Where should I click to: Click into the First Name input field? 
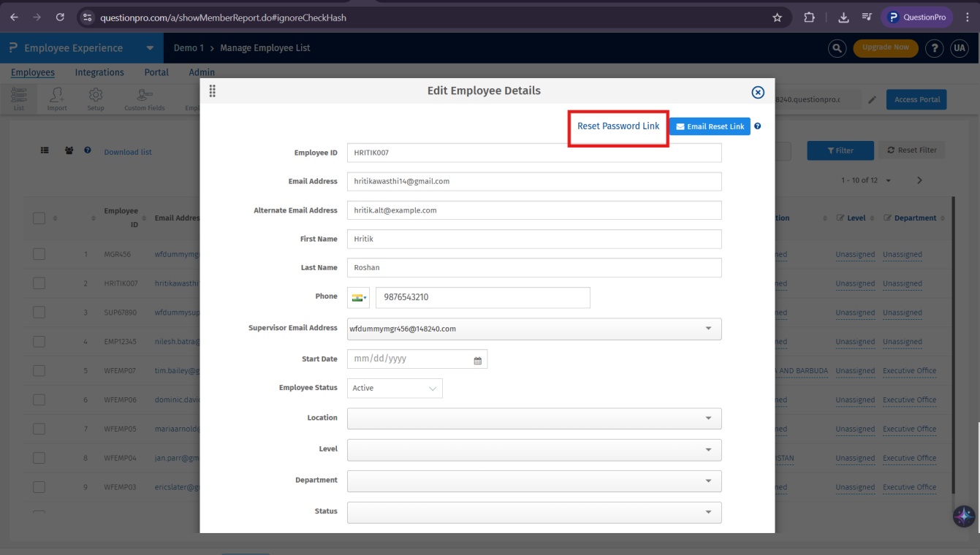click(533, 239)
